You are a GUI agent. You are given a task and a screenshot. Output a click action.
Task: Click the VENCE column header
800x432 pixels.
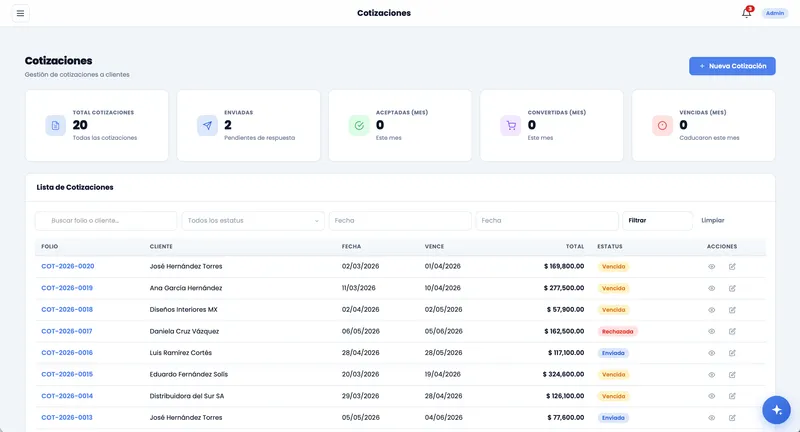pos(434,246)
